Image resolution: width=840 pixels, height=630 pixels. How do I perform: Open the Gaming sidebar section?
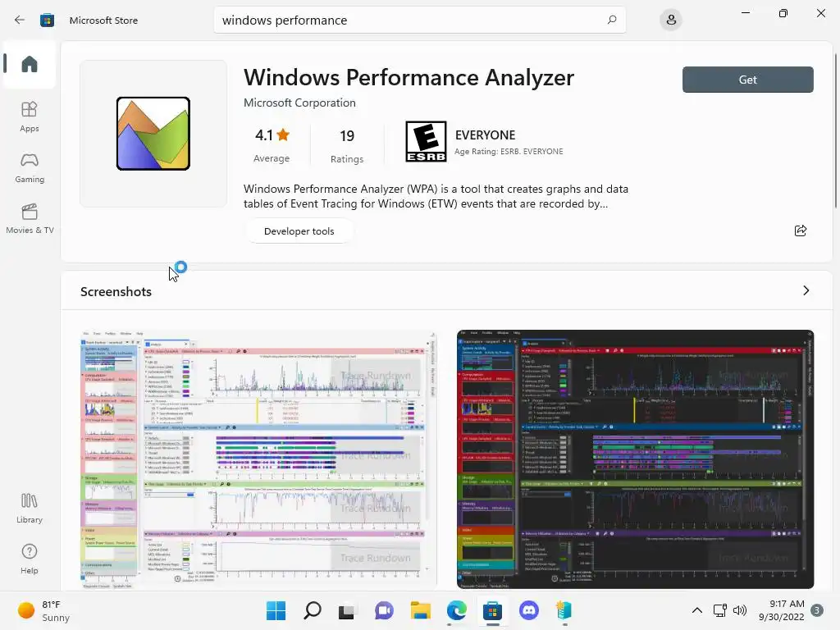coord(30,167)
